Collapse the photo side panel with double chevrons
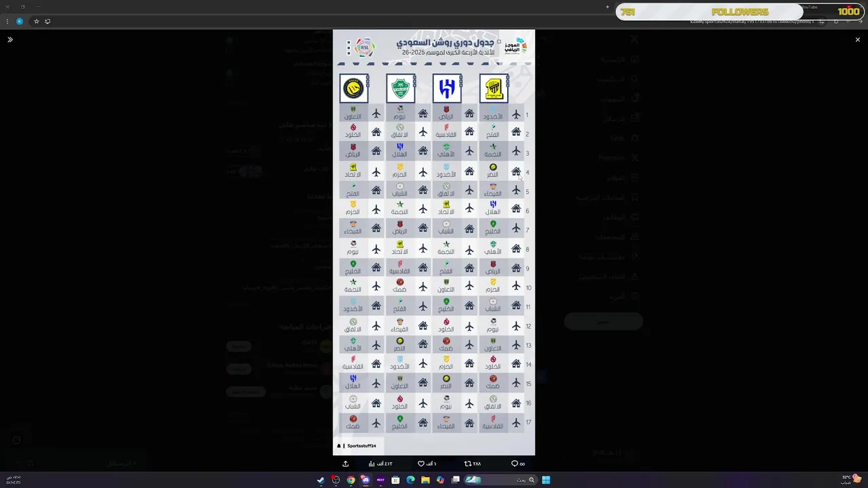 10,40
